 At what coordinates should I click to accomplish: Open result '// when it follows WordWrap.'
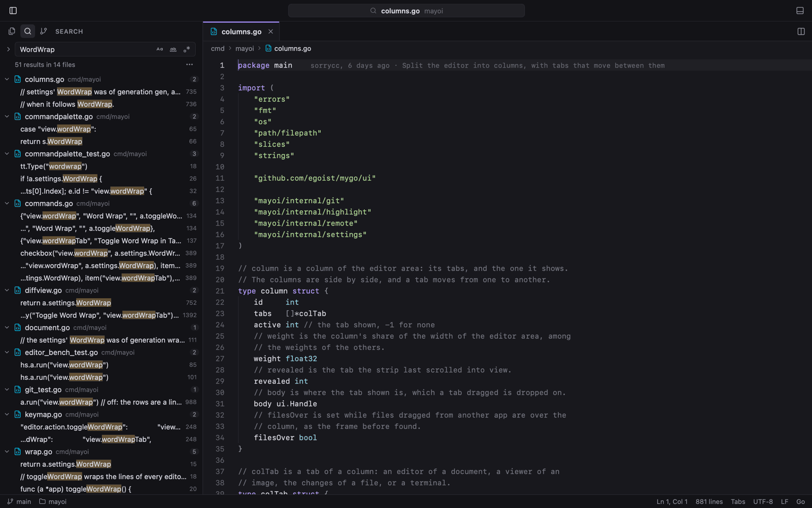click(x=101, y=104)
